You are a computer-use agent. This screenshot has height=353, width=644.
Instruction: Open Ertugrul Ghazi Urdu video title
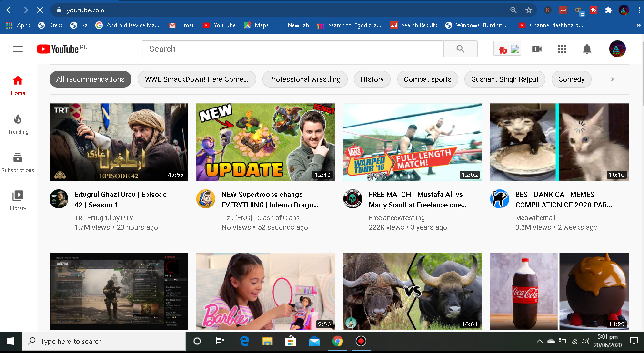(121, 200)
